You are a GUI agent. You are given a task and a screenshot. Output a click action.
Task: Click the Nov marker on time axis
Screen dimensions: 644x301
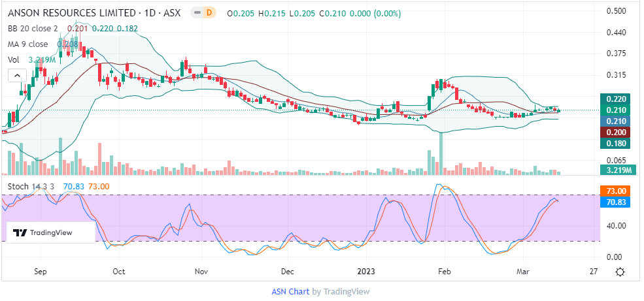click(201, 270)
